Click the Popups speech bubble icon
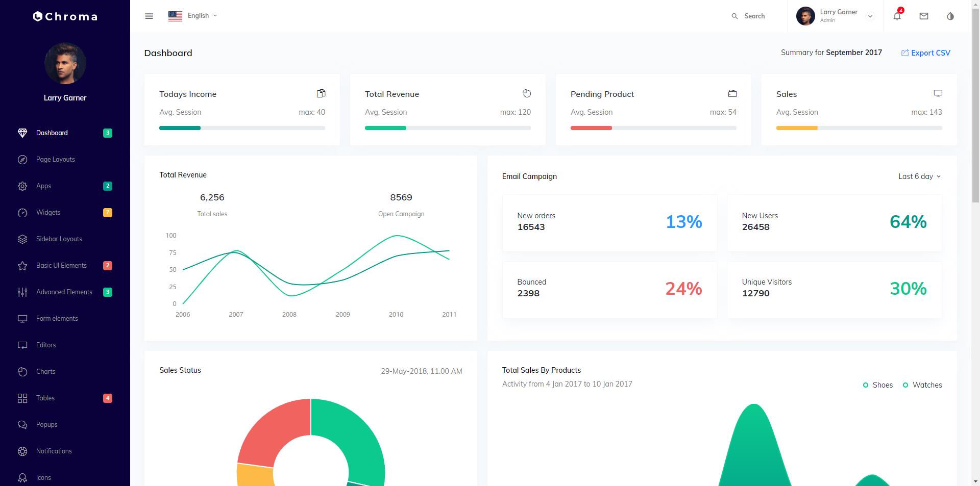This screenshot has width=980, height=486. pyautogui.click(x=22, y=425)
